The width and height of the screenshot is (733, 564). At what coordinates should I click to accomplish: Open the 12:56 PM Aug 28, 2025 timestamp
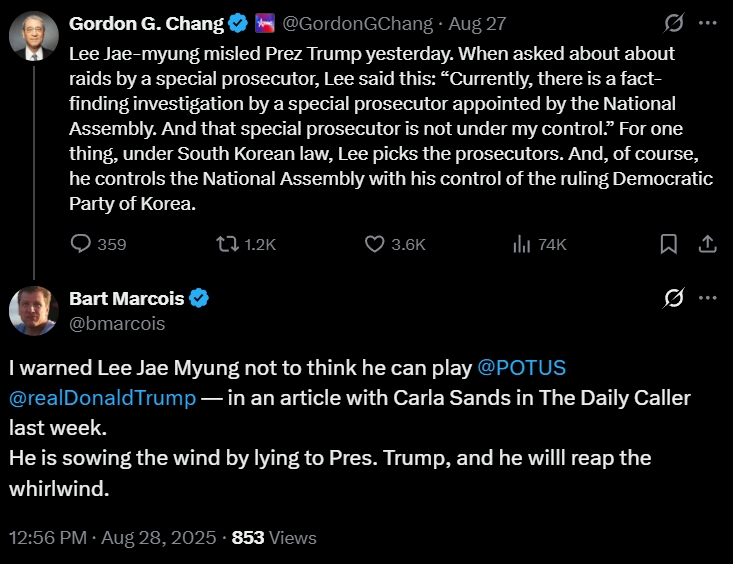pyautogui.click(x=112, y=537)
